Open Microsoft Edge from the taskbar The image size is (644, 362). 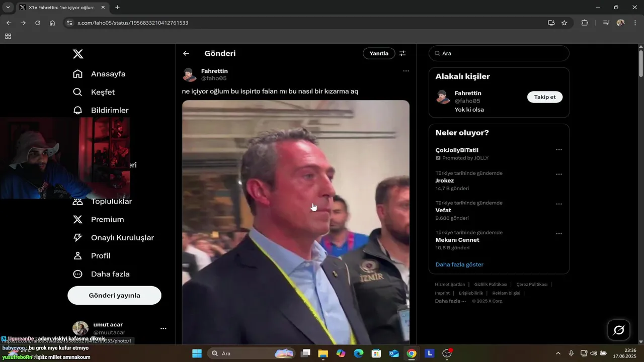point(358,353)
